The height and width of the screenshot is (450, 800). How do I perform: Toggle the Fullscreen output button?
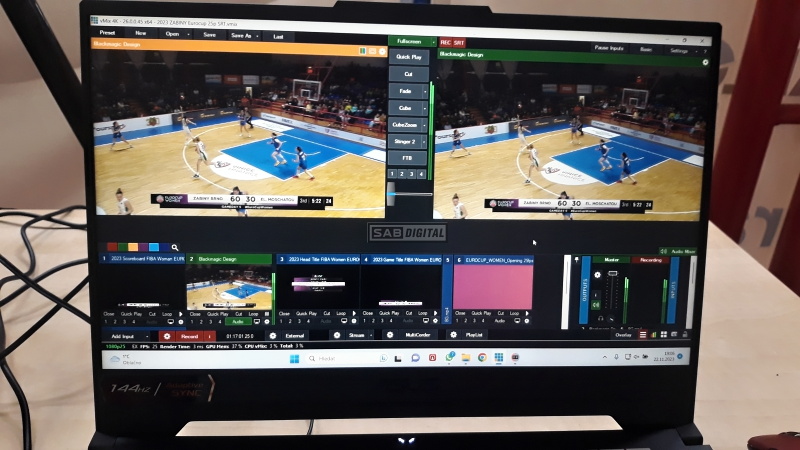click(409, 42)
